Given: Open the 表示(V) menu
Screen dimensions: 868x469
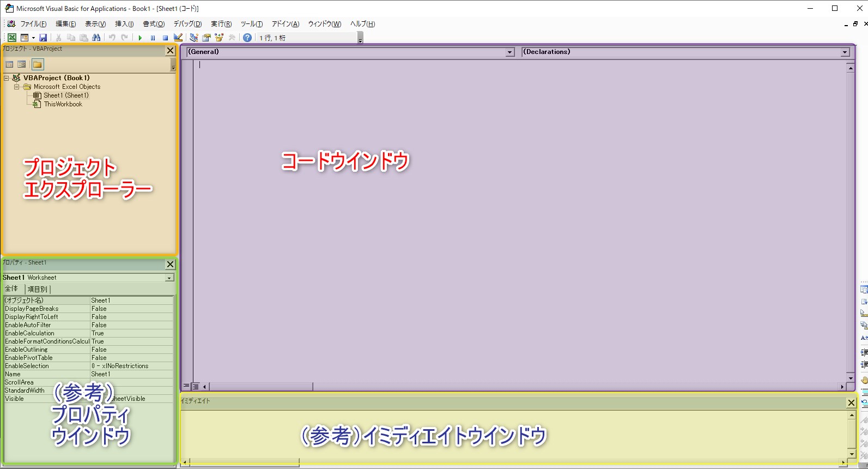Looking at the screenshot, I should [95, 24].
